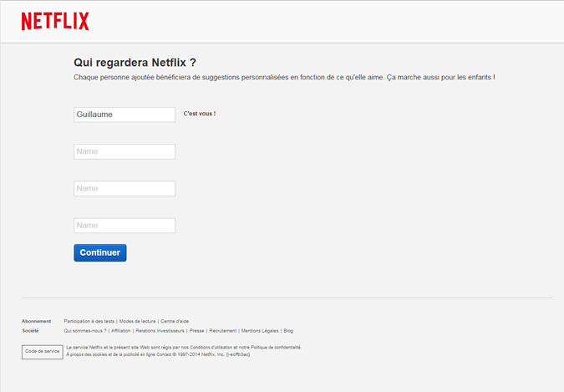The image size is (564, 392).
Task: Open the Modes de lecture link
Action: [137, 321]
